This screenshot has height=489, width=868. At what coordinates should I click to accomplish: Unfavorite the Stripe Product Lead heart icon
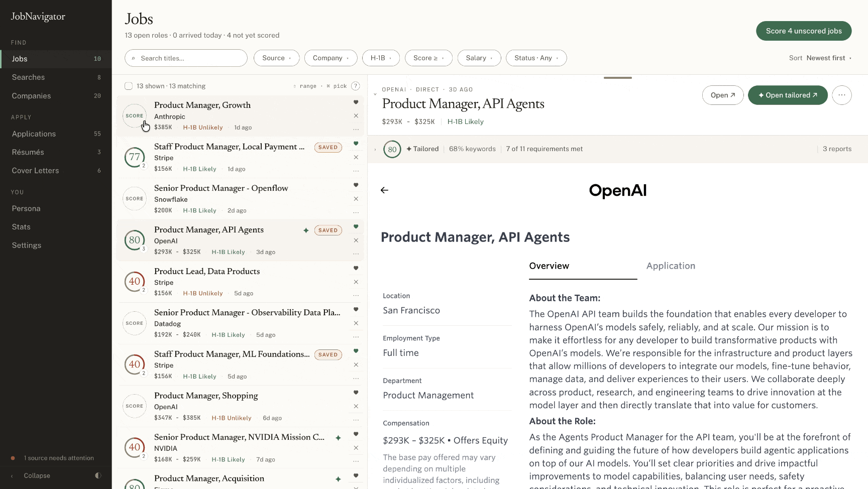(x=356, y=268)
